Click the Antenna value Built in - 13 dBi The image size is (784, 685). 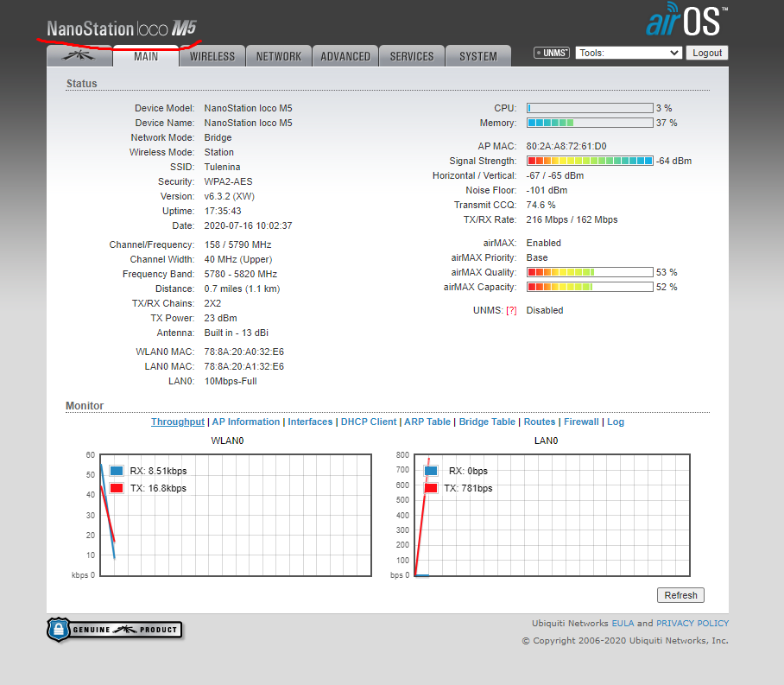pos(236,333)
